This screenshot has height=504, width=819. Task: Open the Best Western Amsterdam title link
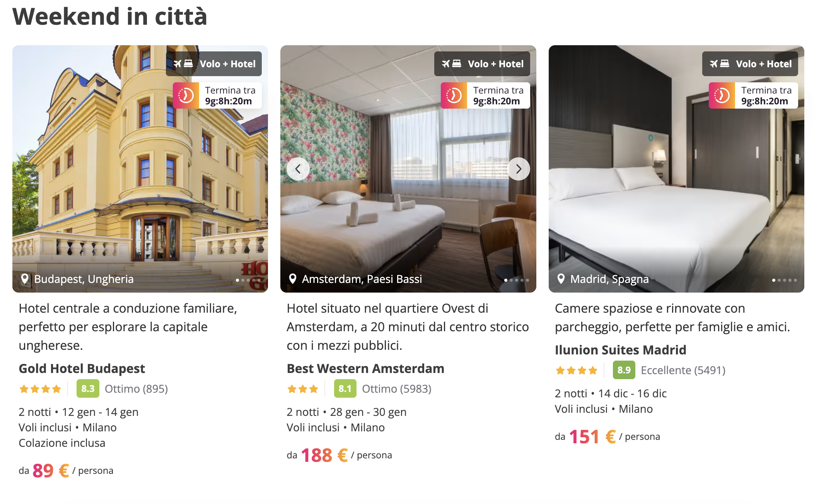point(365,368)
